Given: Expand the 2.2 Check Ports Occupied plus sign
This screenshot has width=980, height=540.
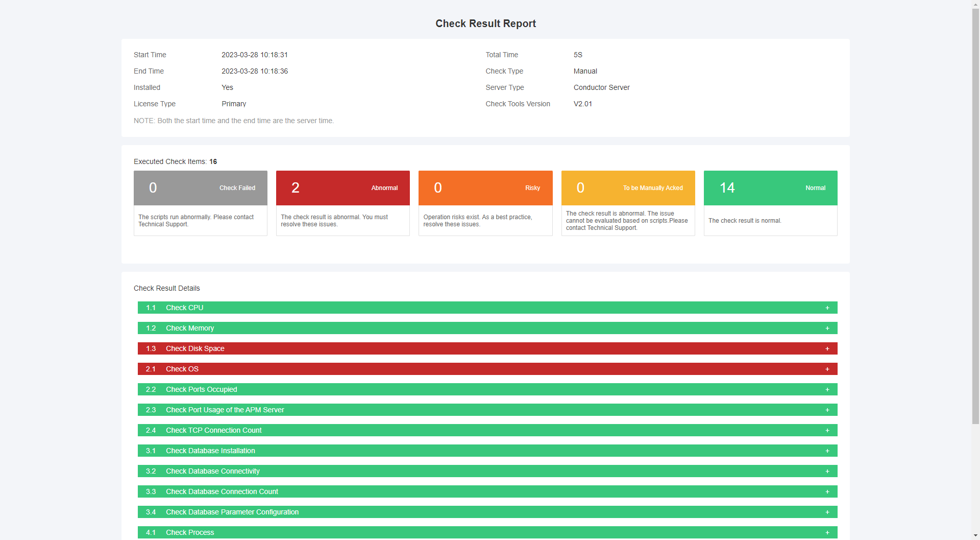Looking at the screenshot, I should click(x=827, y=389).
